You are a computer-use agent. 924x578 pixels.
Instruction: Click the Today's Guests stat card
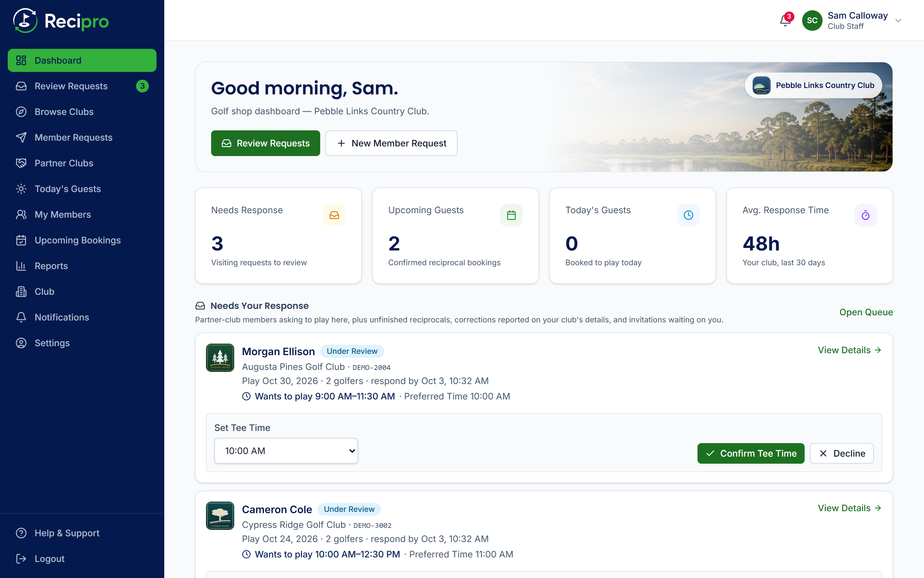click(x=633, y=235)
